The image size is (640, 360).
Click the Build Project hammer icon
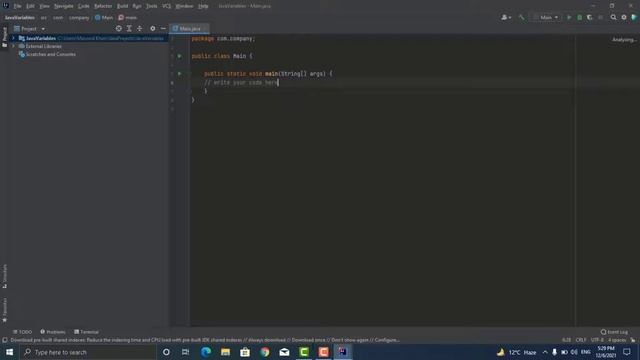521,18
